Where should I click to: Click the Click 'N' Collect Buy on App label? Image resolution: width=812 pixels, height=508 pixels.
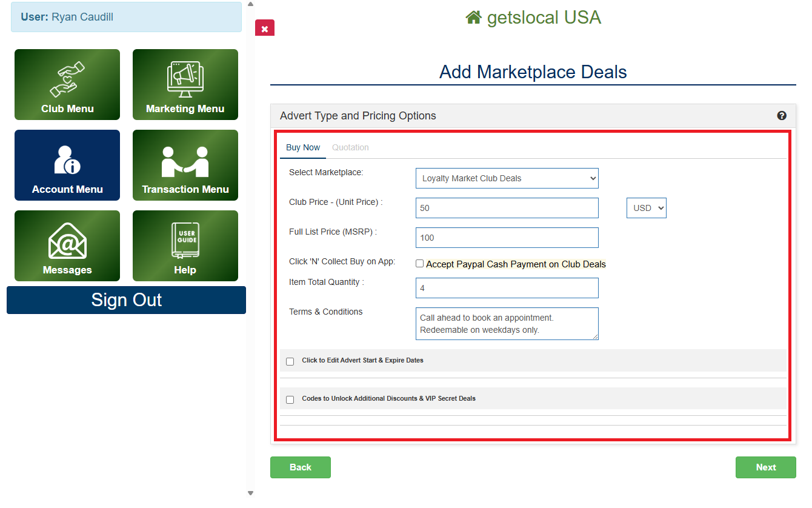pyautogui.click(x=342, y=261)
